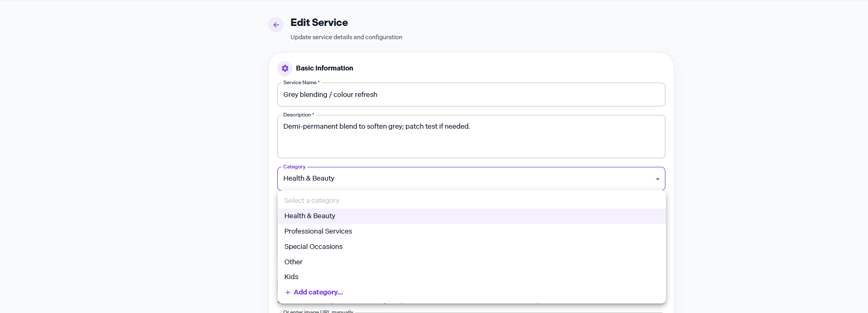The image size is (868, 313).
Task: Collapse the Category dropdown arrow
Action: point(657,178)
